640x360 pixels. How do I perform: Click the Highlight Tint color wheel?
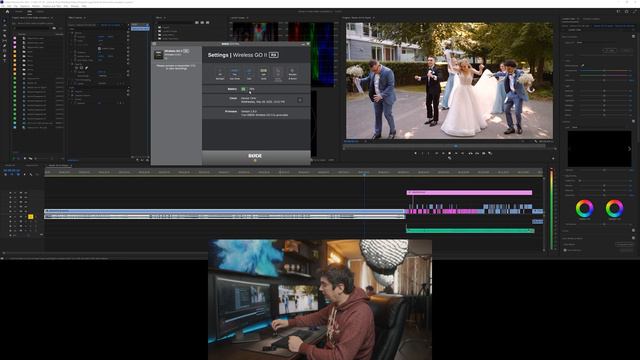pyautogui.click(x=614, y=209)
